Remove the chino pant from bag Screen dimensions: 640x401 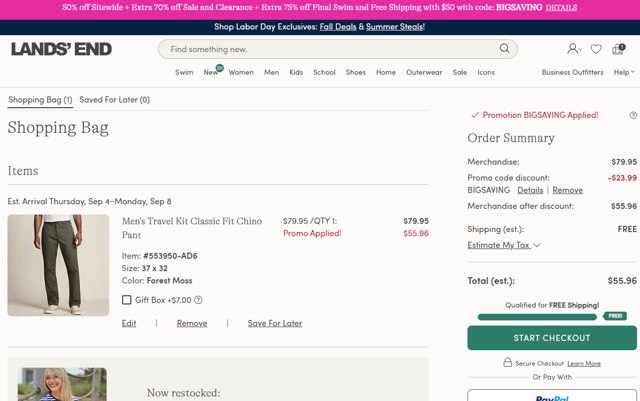pos(192,323)
